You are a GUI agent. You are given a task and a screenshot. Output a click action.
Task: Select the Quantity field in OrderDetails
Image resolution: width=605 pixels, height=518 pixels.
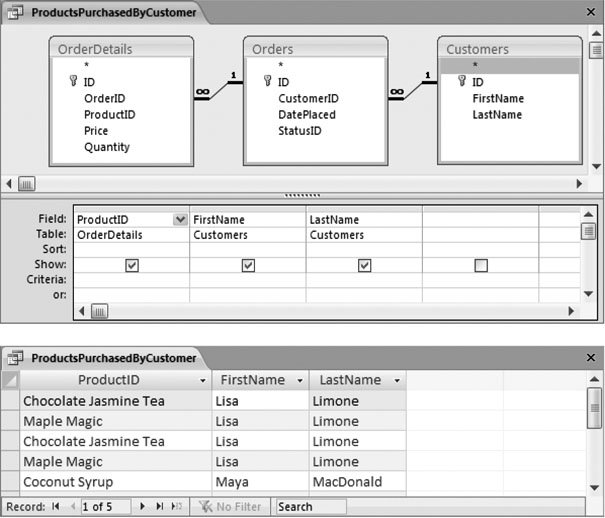coord(107,147)
